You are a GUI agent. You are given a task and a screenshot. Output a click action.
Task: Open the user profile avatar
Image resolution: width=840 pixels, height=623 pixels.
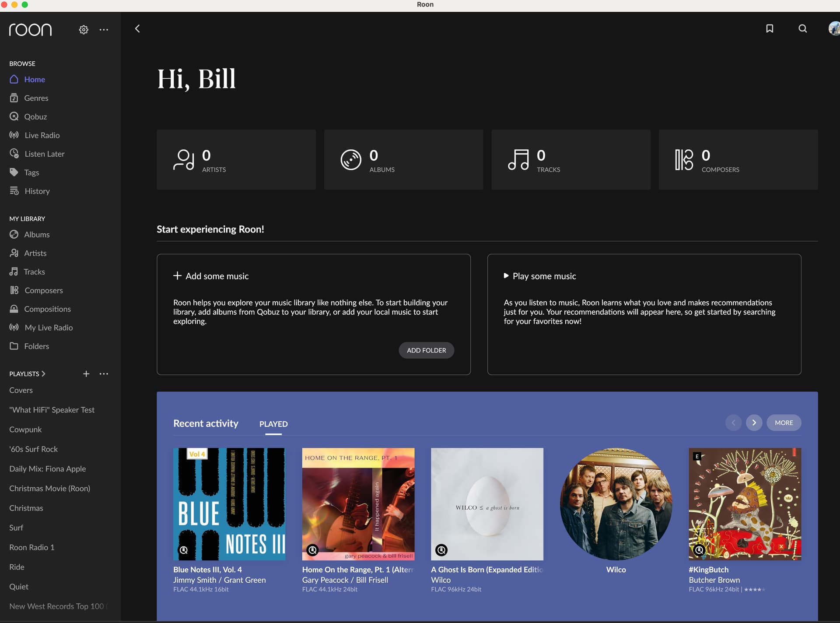[x=834, y=28]
